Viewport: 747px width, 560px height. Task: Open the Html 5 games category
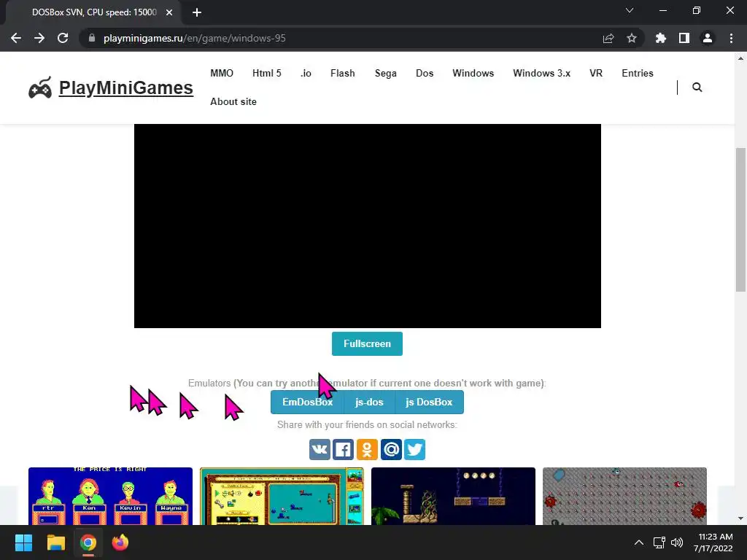click(267, 74)
